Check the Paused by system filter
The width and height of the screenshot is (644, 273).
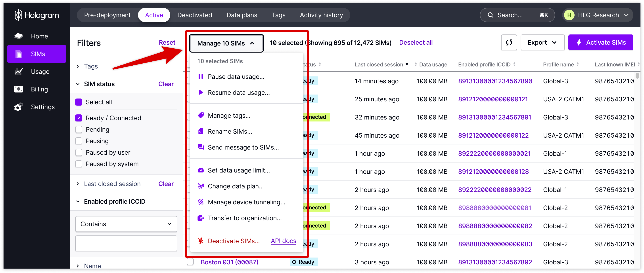[x=79, y=164]
